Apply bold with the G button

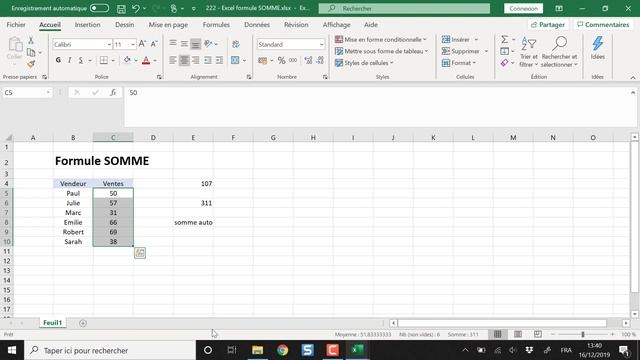(x=58, y=60)
